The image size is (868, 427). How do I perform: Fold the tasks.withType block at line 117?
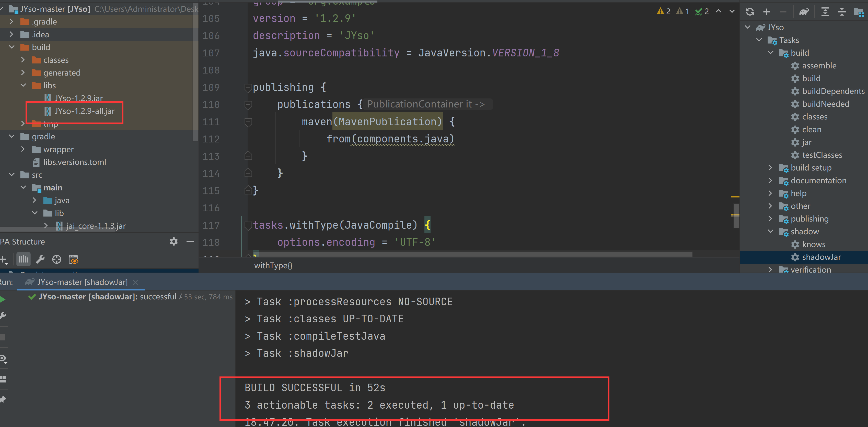248,225
